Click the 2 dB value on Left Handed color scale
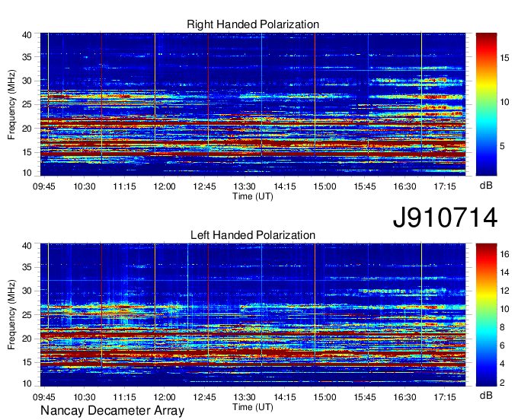Image resolution: width=518 pixels, height=420 pixels. (x=502, y=383)
